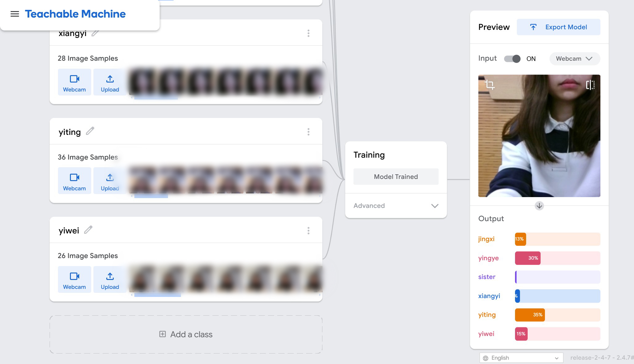The width and height of the screenshot is (634, 364).
Task: Open the three-dot options for the xiangyi class
Action: (308, 33)
